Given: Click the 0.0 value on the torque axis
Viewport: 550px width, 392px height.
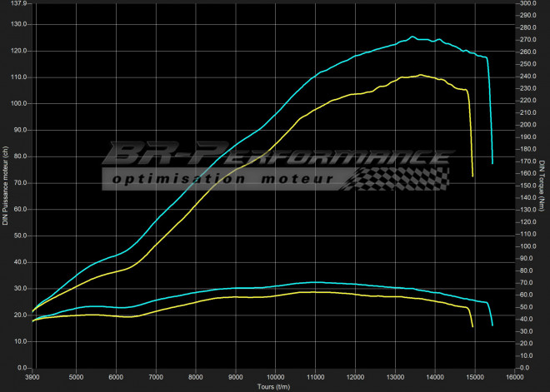Looking at the screenshot, I should (525, 367).
